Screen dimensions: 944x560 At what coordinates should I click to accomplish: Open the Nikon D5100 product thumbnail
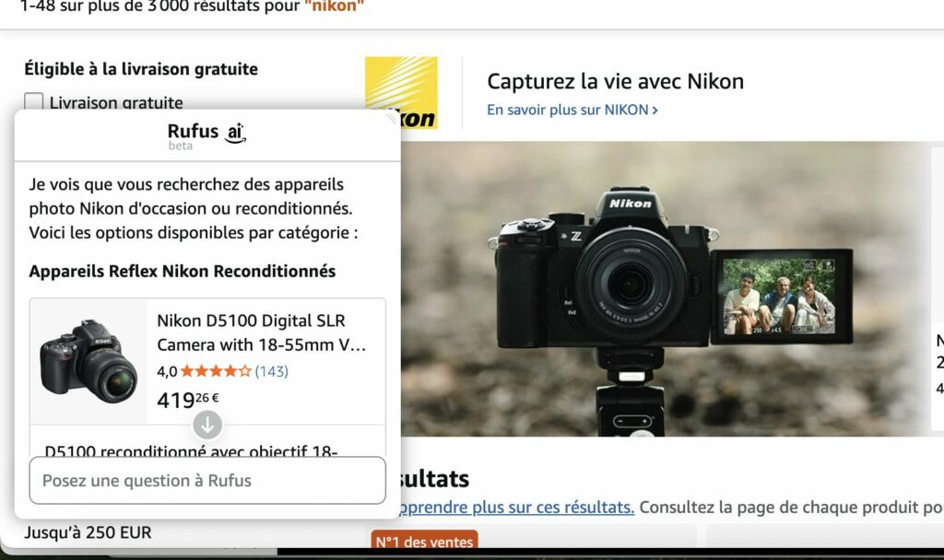coord(88,360)
